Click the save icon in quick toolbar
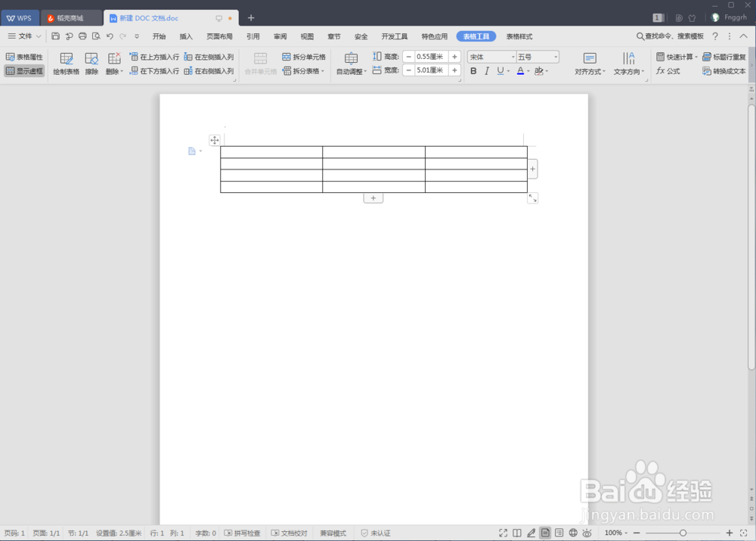This screenshot has width=756, height=541. point(55,36)
